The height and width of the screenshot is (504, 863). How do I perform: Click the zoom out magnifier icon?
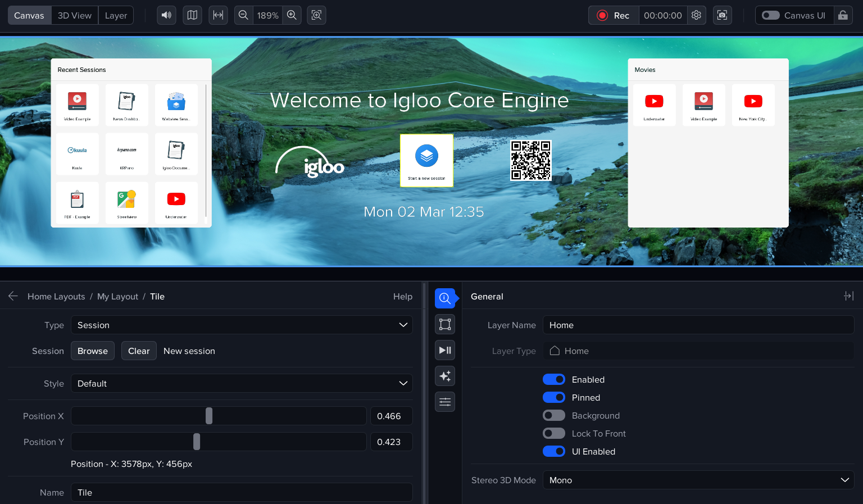tap(243, 15)
